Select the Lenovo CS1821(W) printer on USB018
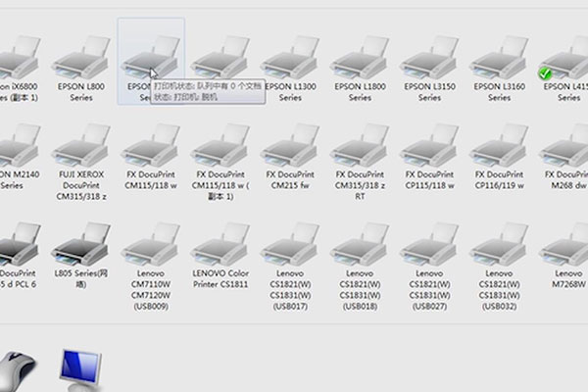Viewport: 588px width, 392px height. (x=360, y=240)
